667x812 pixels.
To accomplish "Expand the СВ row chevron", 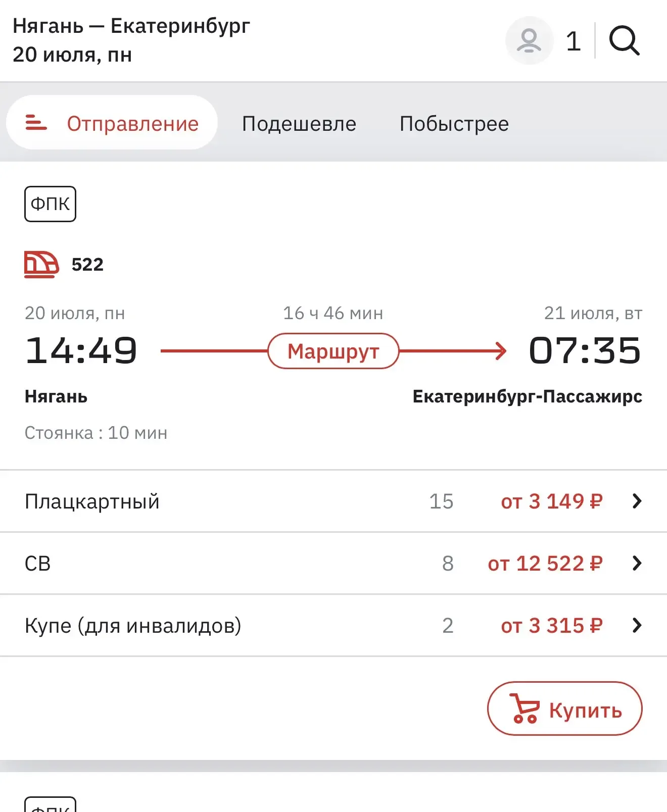I will click(637, 563).
